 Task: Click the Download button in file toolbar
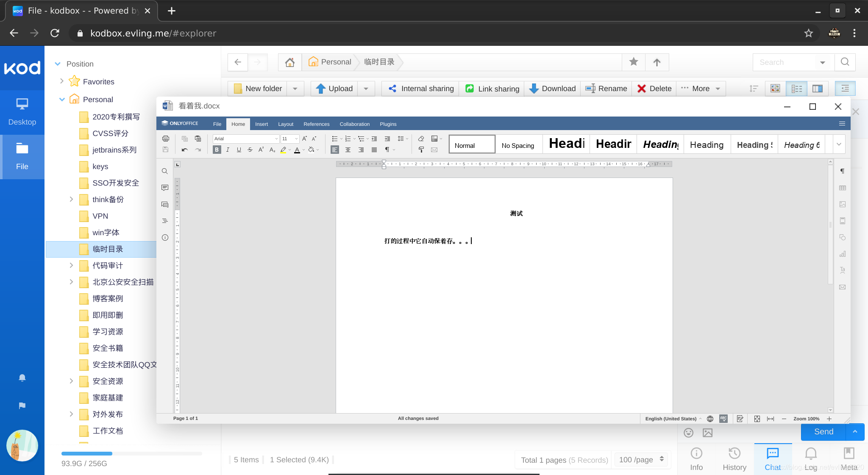552,89
